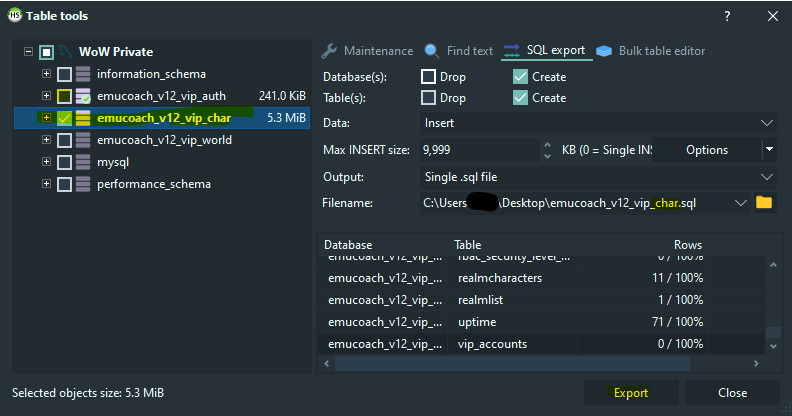The width and height of the screenshot is (792, 416).
Task: Click the folder icon beside Filename field
Action: coord(765,203)
